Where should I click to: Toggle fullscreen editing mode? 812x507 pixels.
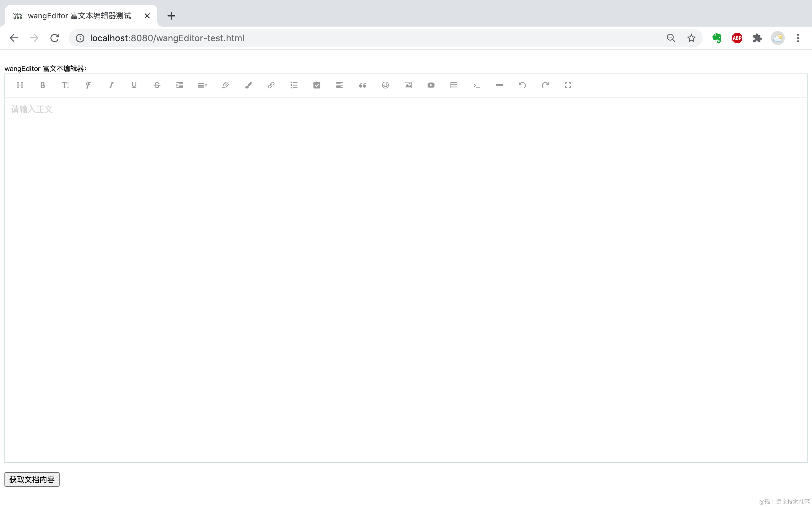[x=568, y=85]
